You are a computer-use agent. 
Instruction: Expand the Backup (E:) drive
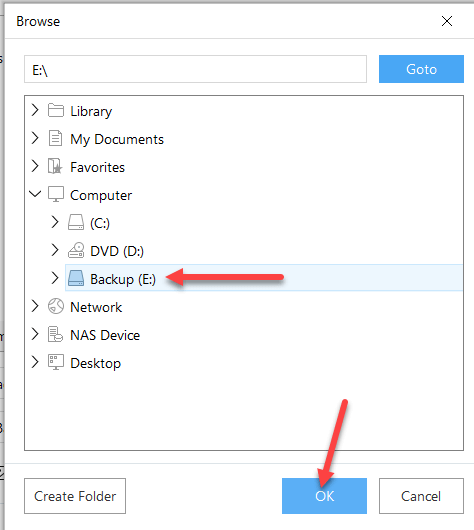(x=55, y=278)
